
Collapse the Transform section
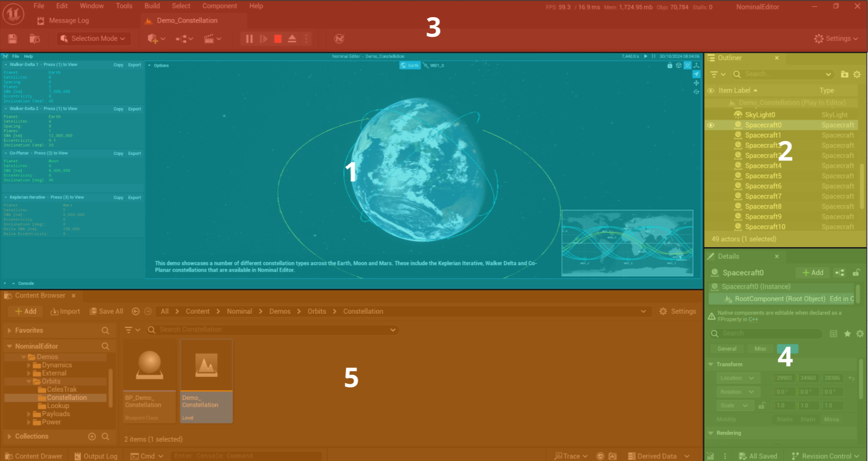point(711,364)
